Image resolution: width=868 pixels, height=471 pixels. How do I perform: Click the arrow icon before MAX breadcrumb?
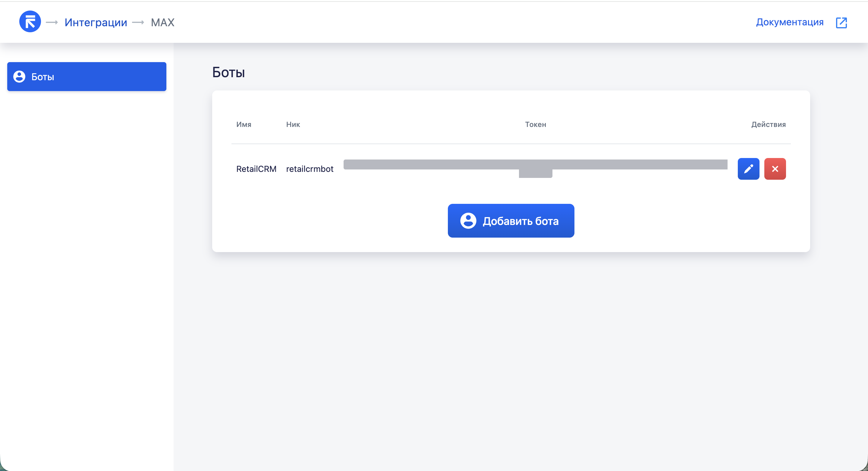(138, 23)
